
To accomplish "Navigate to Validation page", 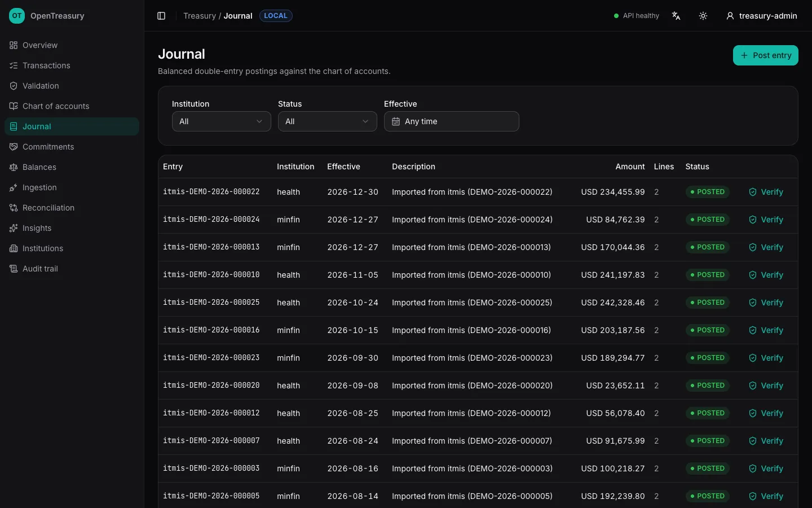I will click(x=72, y=86).
